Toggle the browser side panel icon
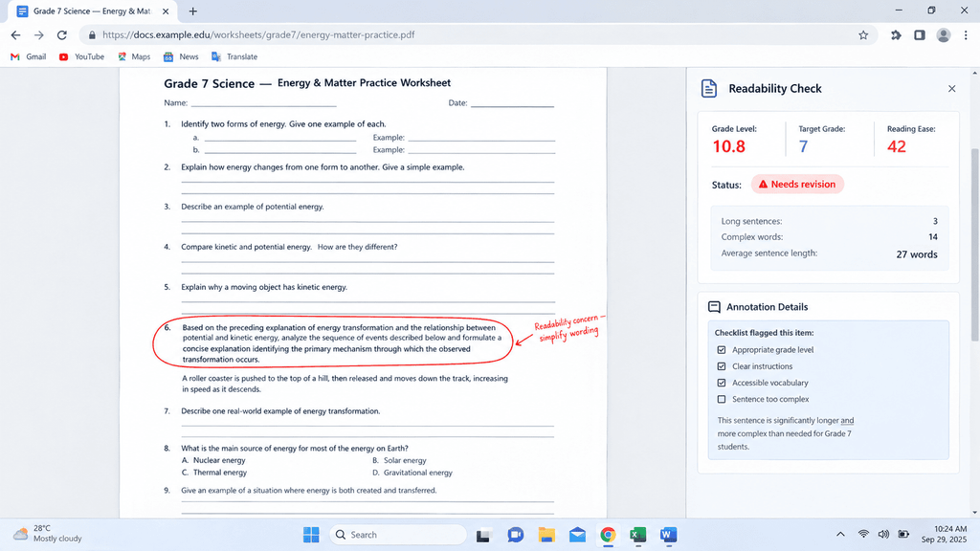The height and width of the screenshot is (551, 980). pyautogui.click(x=920, y=35)
